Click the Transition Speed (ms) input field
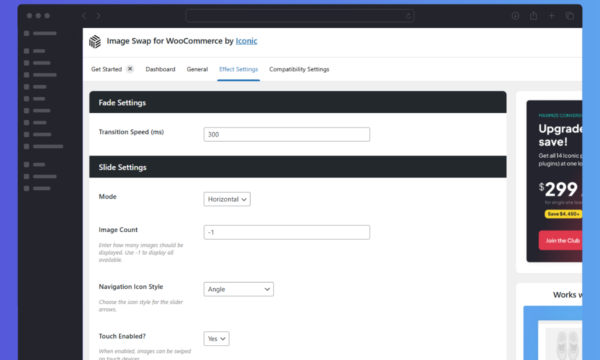Screen dimensions: 600x360 point(287,134)
